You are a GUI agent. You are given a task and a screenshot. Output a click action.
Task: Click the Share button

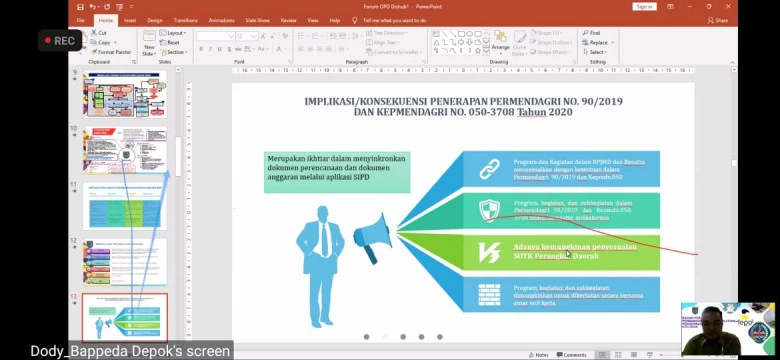click(718, 20)
